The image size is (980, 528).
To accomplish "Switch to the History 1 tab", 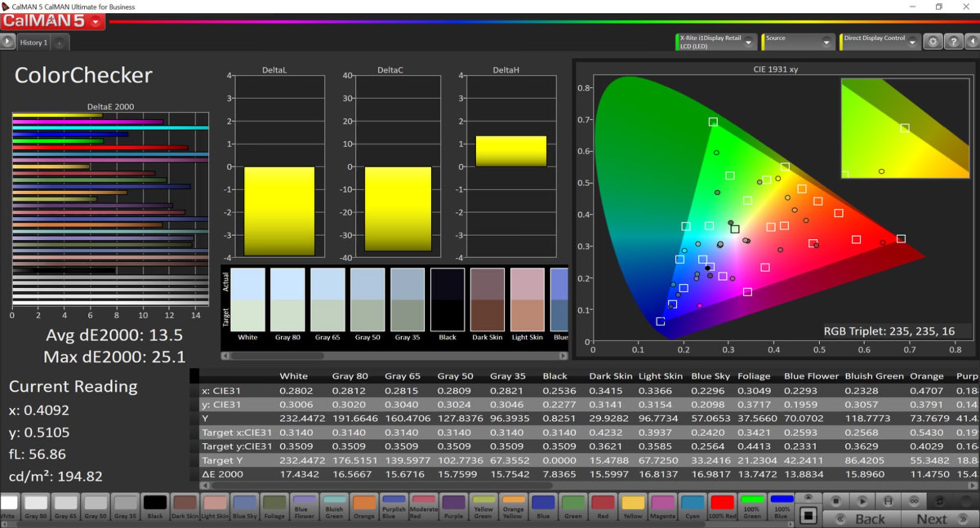I will pos(34,43).
